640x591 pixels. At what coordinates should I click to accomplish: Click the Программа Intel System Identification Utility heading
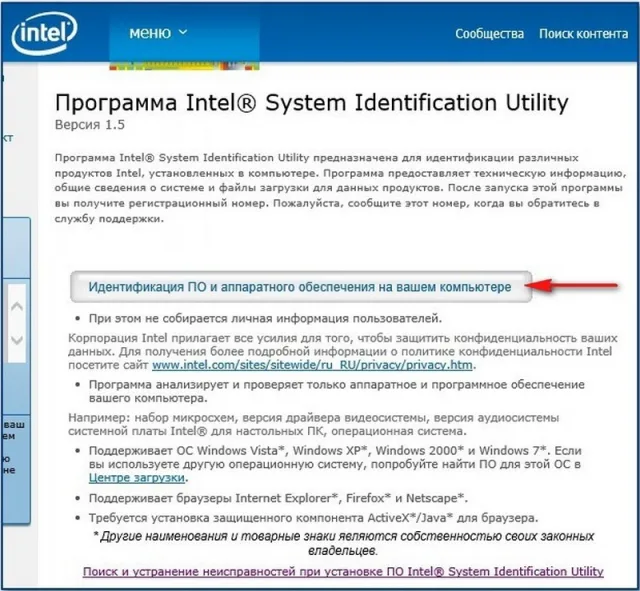click(x=311, y=103)
